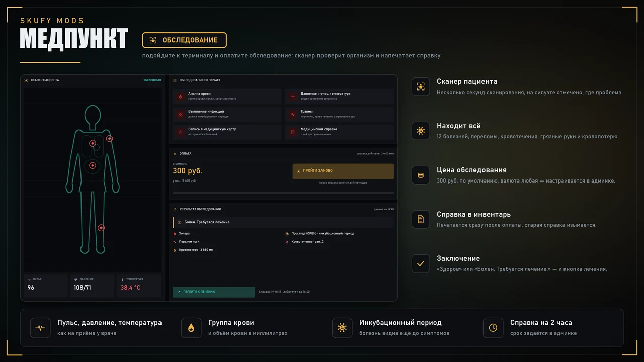The height and width of the screenshot is (362, 644).
Task: Click the balance text "у вас: 12 450 руб."
Action: click(x=184, y=181)
